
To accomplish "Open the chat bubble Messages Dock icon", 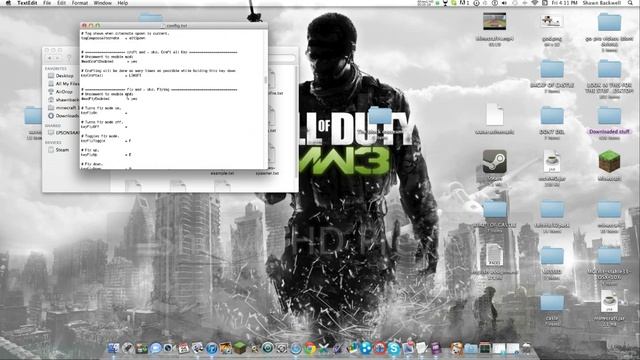I will pyautogui.click(x=155, y=348).
